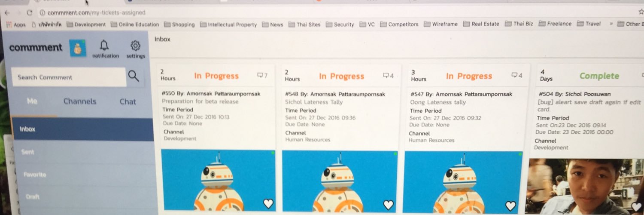The width and height of the screenshot is (644, 215).
Task: Click the BB-8 profile avatar in sidebar
Action: 78,48
